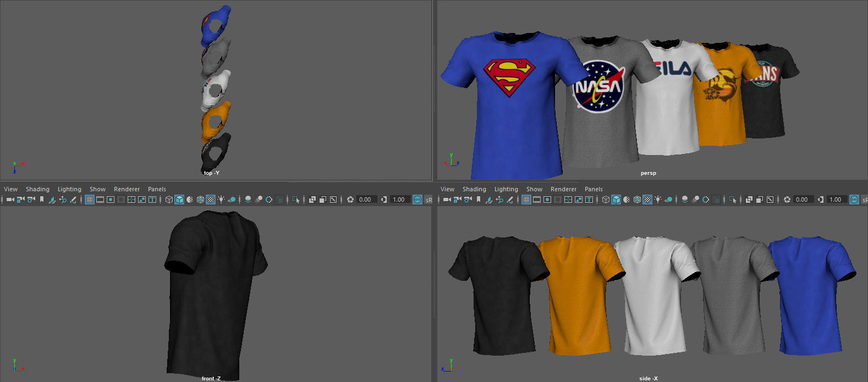Toggle film gate in side view toolbar
Image resolution: width=868 pixels, height=382 pixels.
click(x=536, y=200)
